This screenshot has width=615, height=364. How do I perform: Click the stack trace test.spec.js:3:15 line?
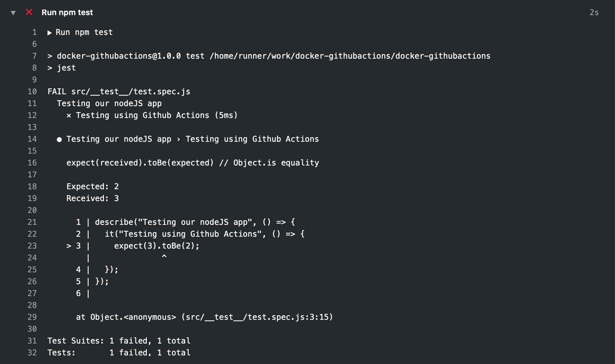click(204, 317)
